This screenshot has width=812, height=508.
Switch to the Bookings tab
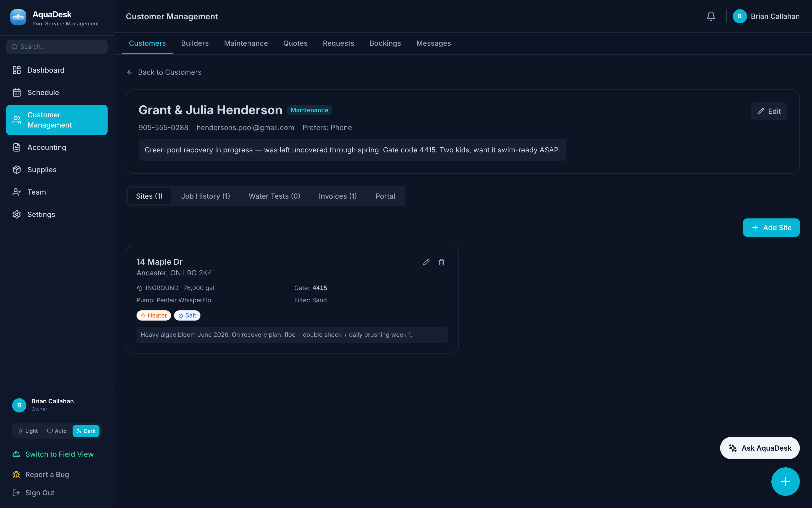click(x=385, y=43)
